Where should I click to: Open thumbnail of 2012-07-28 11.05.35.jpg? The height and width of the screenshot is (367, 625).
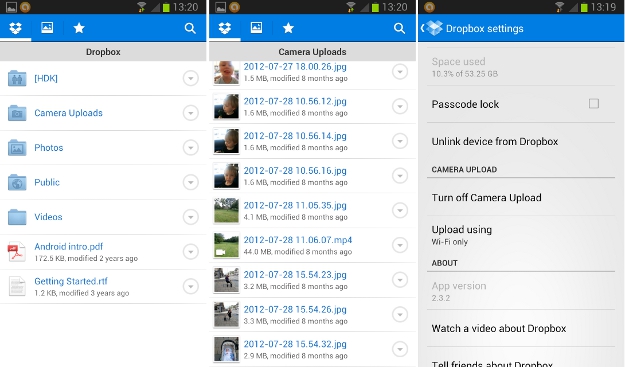(x=226, y=210)
